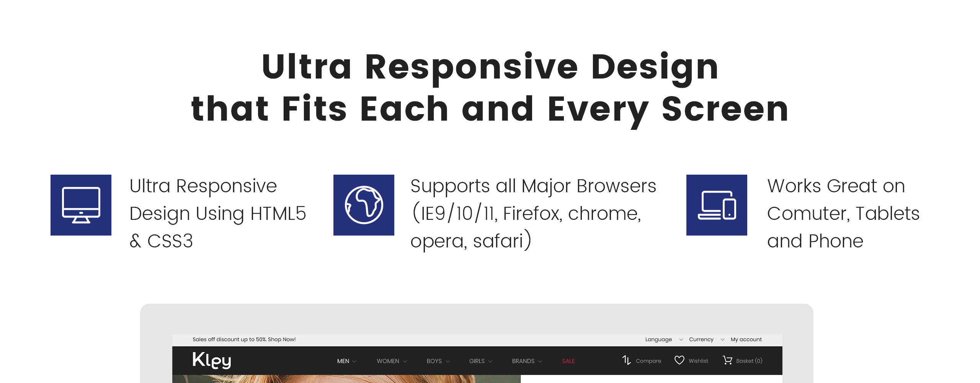Click the desktop monitor feature icon
The image size is (980, 383).
(81, 205)
